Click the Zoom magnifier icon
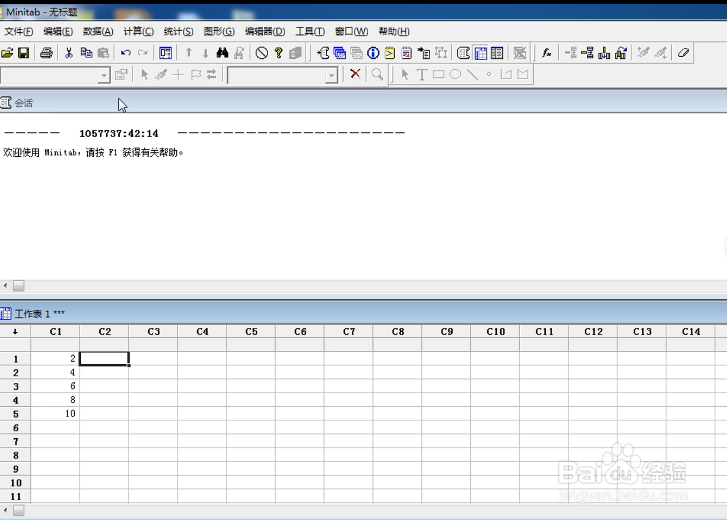The height and width of the screenshot is (520, 727). tap(378, 74)
